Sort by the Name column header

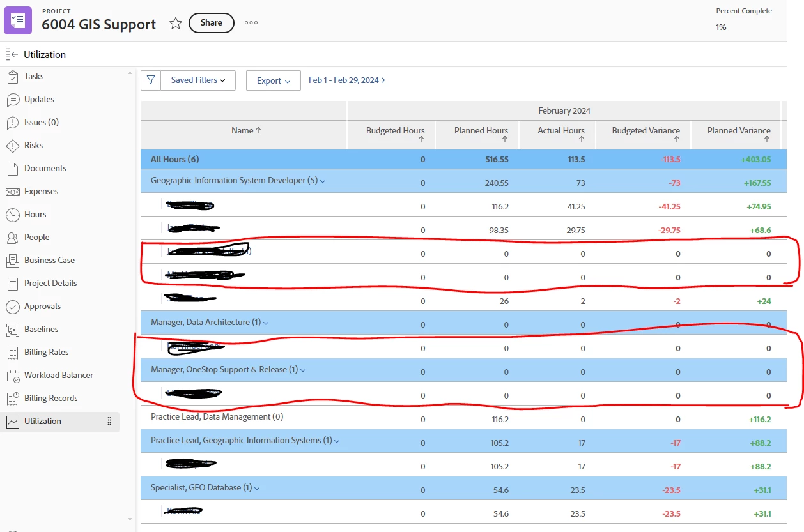[x=246, y=130]
